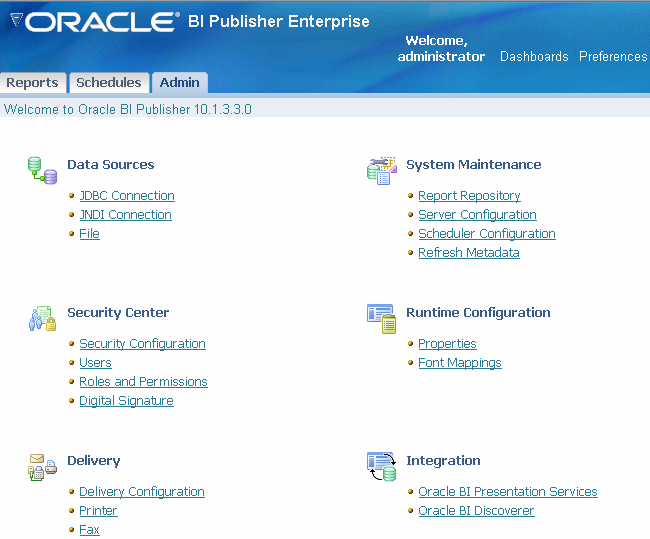The width and height of the screenshot is (650, 539).
Task: Open Runtime Configuration Properties link
Action: click(447, 344)
